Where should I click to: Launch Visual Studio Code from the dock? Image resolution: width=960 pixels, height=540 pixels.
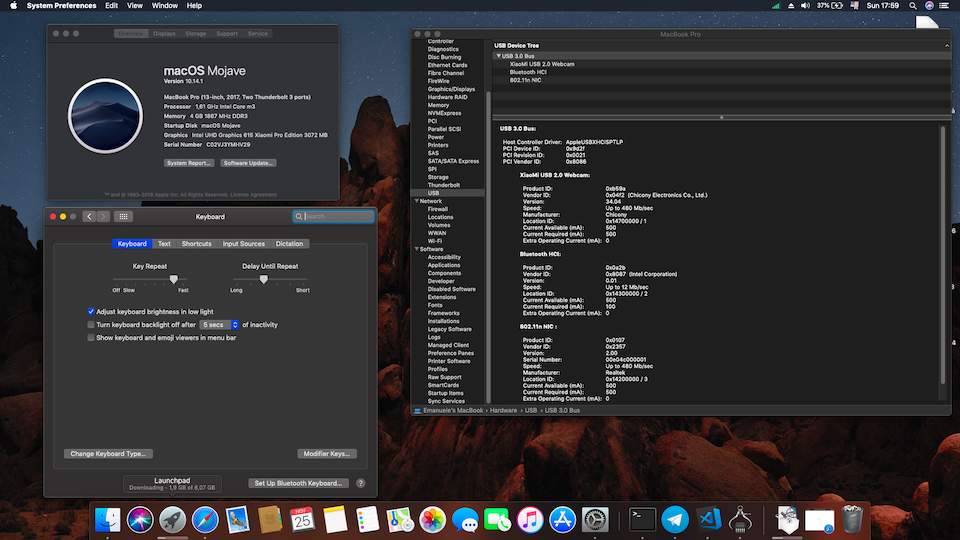709,519
